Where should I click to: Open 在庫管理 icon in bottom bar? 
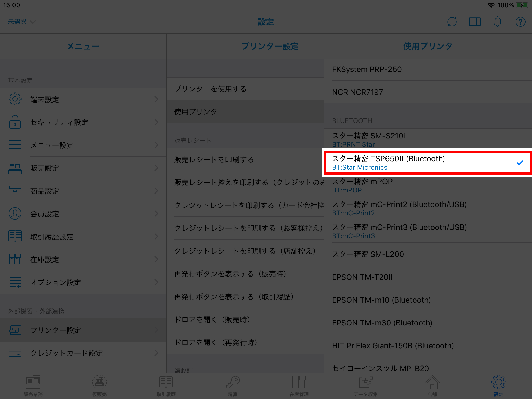coord(299,386)
